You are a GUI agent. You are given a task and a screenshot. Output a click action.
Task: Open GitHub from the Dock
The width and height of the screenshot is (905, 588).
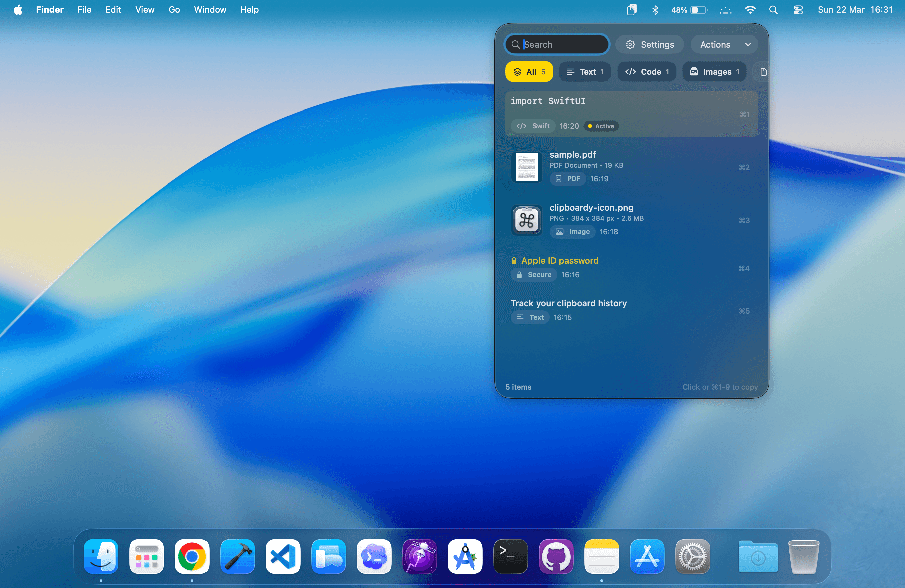click(x=556, y=557)
